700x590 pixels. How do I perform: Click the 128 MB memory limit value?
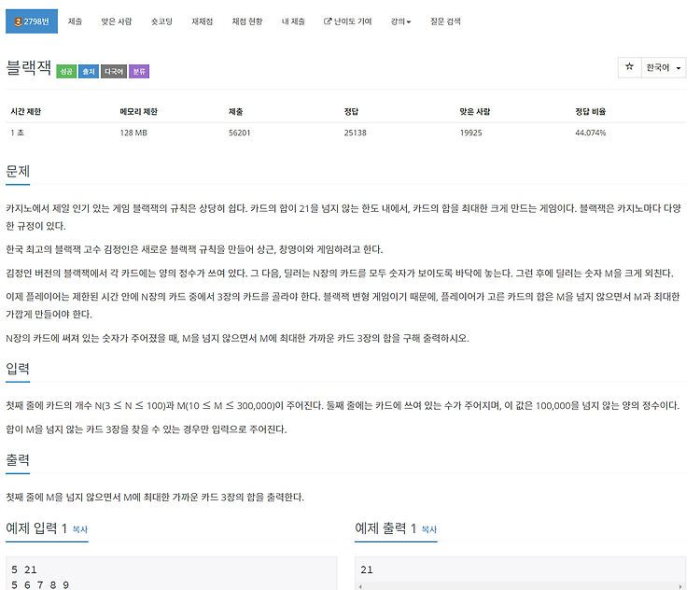(x=133, y=133)
